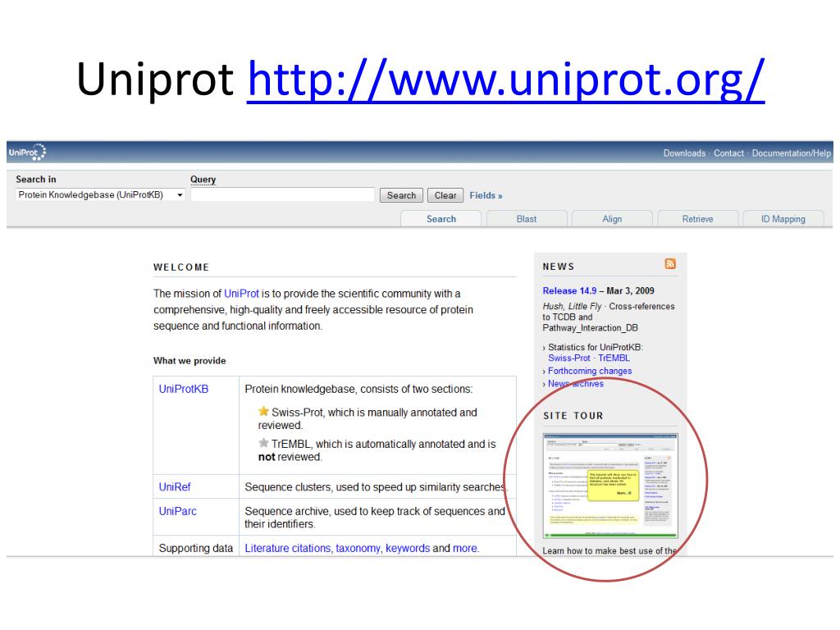The image size is (840, 630).
Task: Switch to the ID Mapping tab
Action: 783,218
